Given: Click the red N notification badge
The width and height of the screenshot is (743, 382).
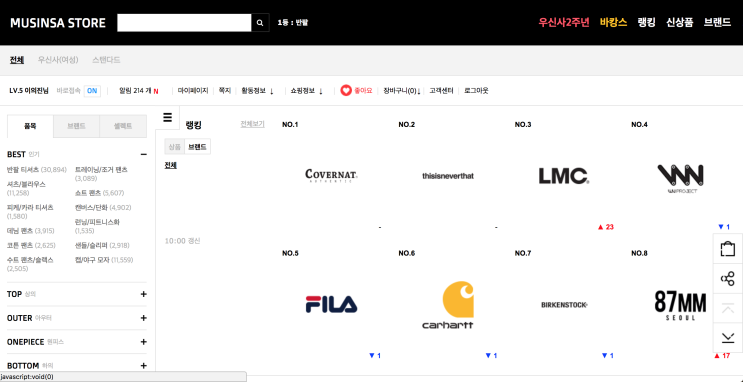Looking at the screenshot, I should [x=156, y=91].
